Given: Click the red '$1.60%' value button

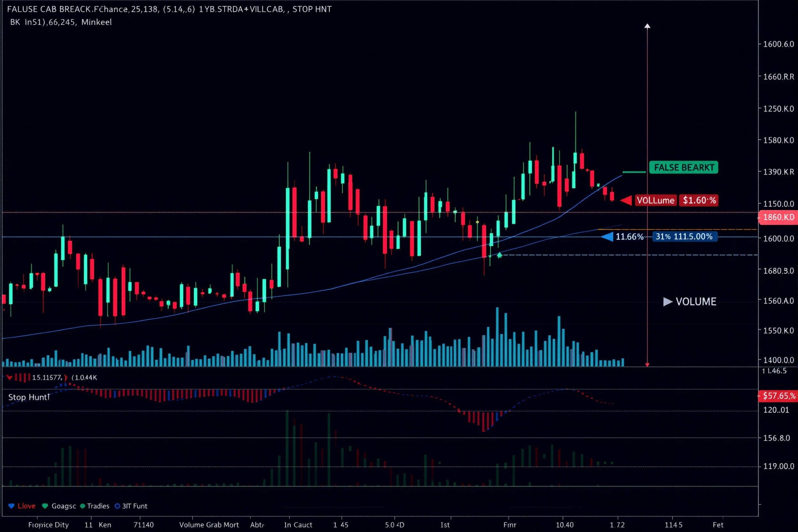Looking at the screenshot, I should [x=699, y=200].
